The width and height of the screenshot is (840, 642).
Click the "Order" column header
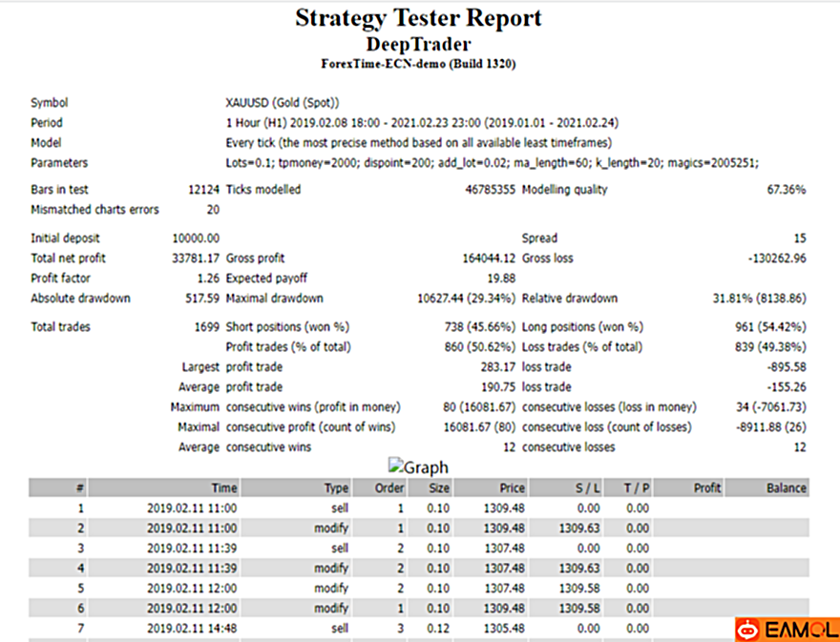(x=380, y=488)
